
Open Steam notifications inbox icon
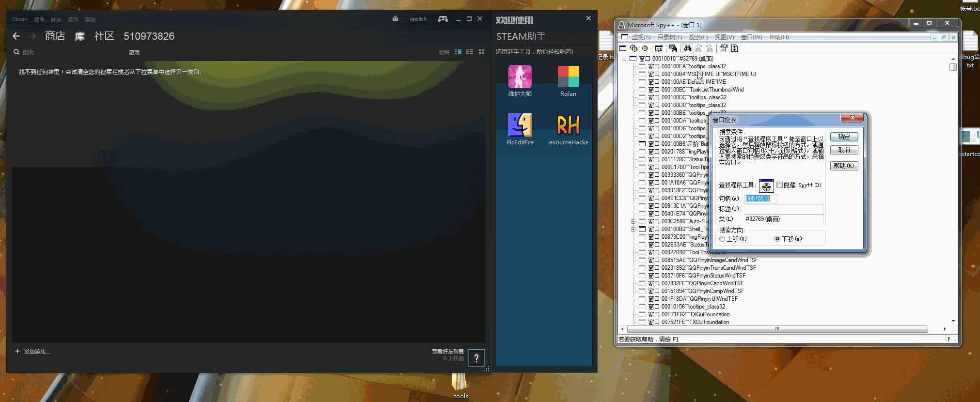pyautogui.click(x=395, y=18)
